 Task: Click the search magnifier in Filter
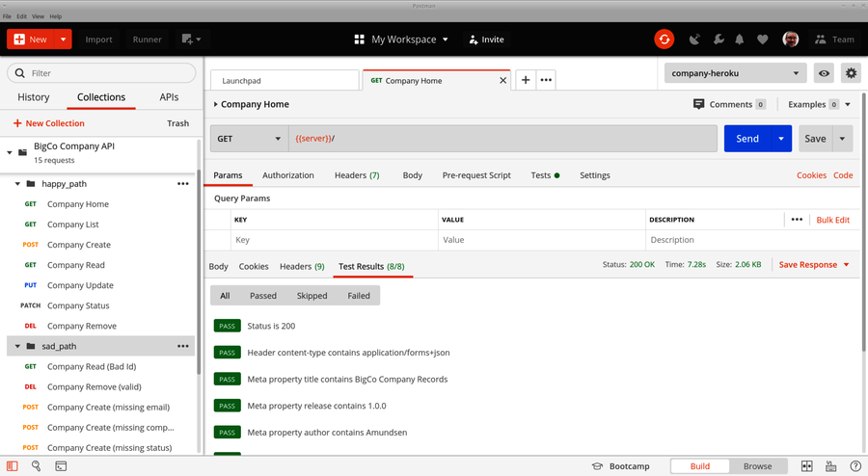click(20, 73)
